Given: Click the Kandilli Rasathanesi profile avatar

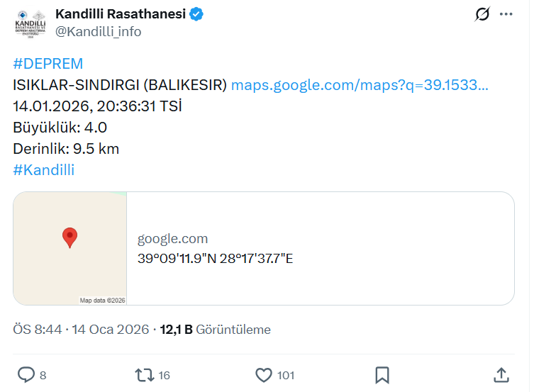Looking at the screenshot, I should point(30,23).
